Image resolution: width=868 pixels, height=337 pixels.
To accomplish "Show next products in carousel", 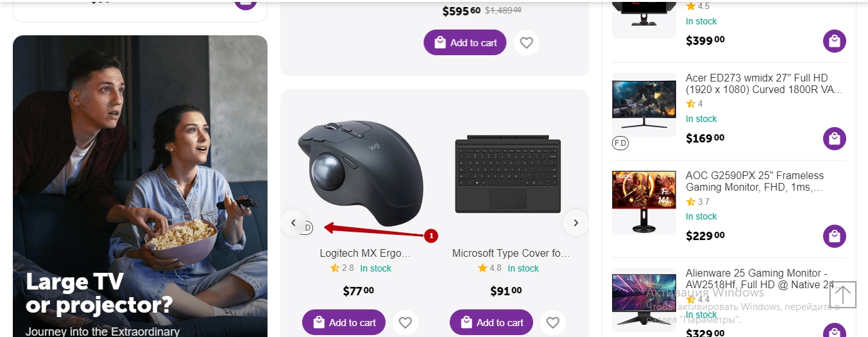I will click(575, 223).
